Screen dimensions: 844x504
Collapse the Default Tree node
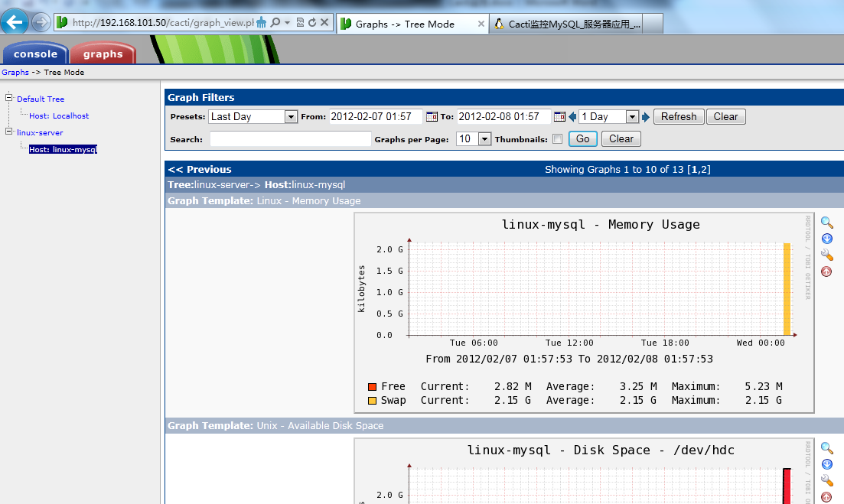[8, 98]
